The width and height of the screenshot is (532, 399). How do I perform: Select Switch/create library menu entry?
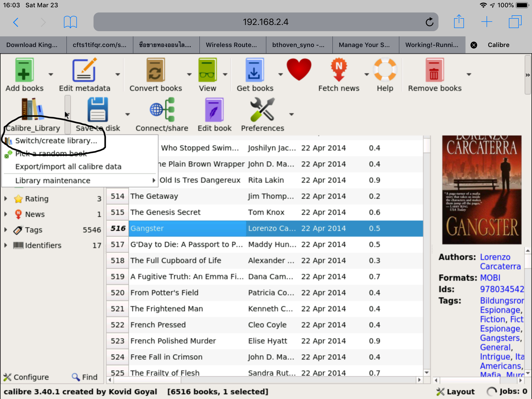coord(56,141)
